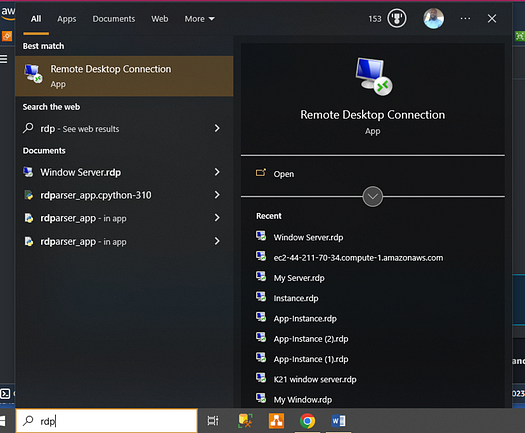The width and height of the screenshot is (525, 433).
Task: Select the All search tab
Action: pyautogui.click(x=36, y=19)
